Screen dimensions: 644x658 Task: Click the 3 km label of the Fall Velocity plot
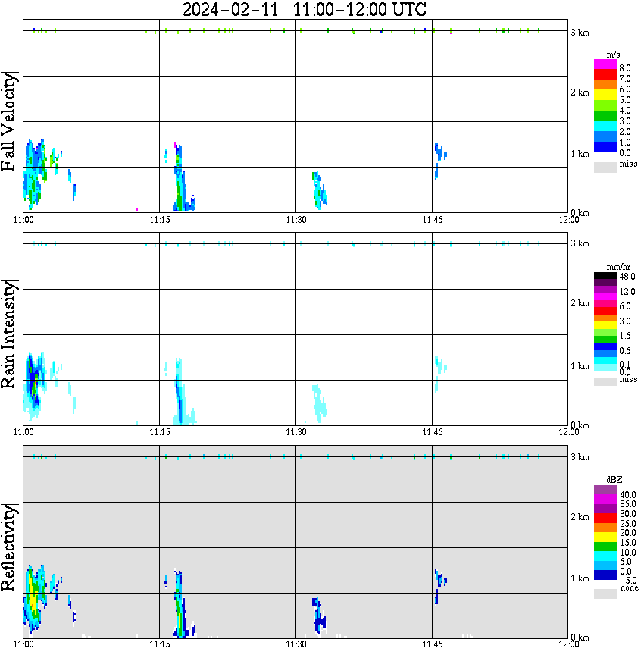click(580, 33)
